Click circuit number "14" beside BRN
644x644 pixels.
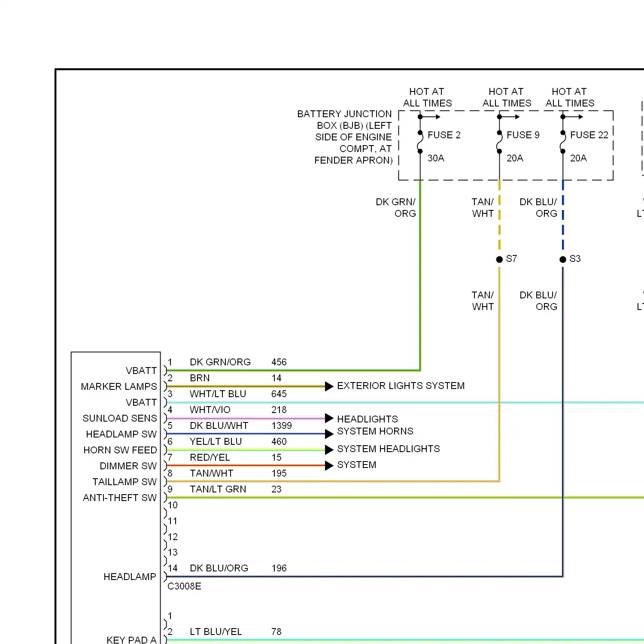pyautogui.click(x=276, y=378)
